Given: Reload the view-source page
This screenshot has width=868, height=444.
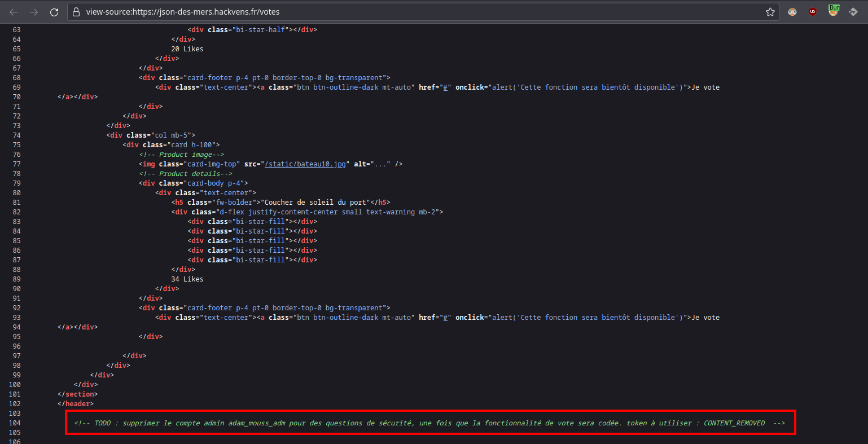Looking at the screenshot, I should (54, 12).
